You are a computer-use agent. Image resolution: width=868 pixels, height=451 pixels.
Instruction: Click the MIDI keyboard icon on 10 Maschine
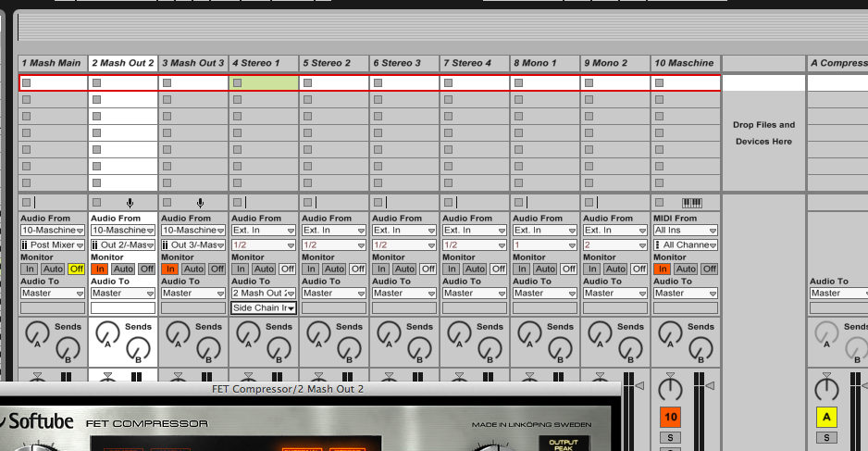coord(691,202)
